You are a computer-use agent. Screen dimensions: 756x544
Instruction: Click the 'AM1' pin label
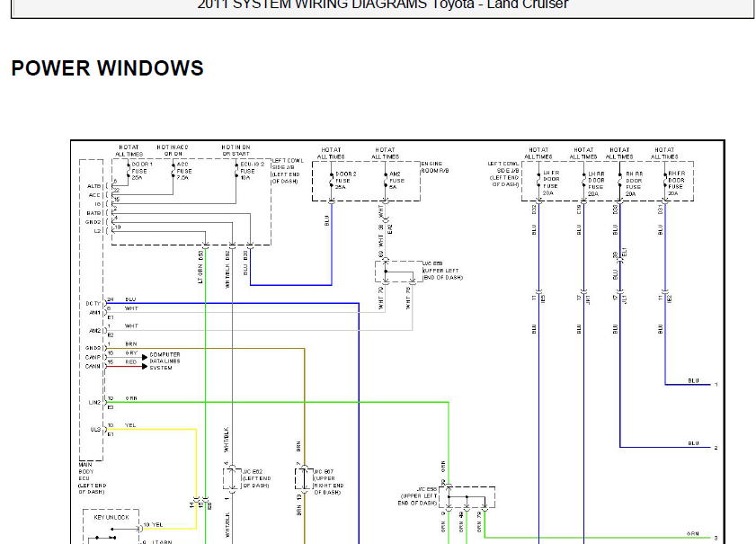coord(95,313)
